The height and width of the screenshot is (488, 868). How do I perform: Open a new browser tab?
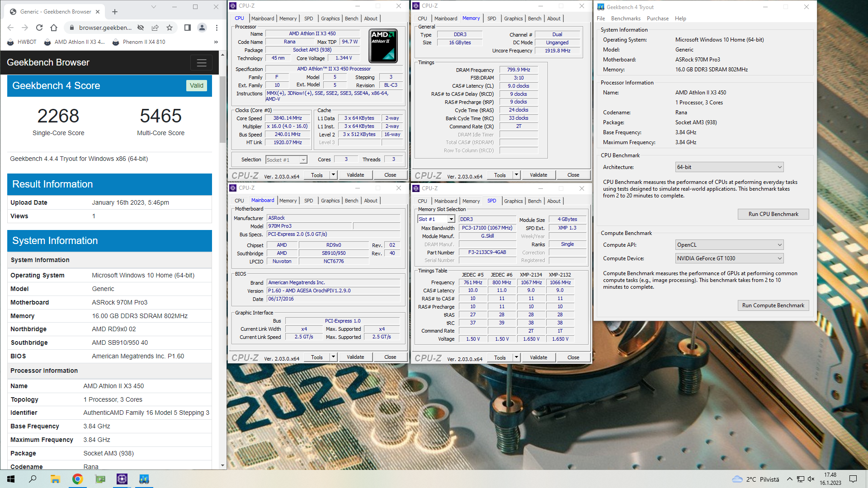115,12
